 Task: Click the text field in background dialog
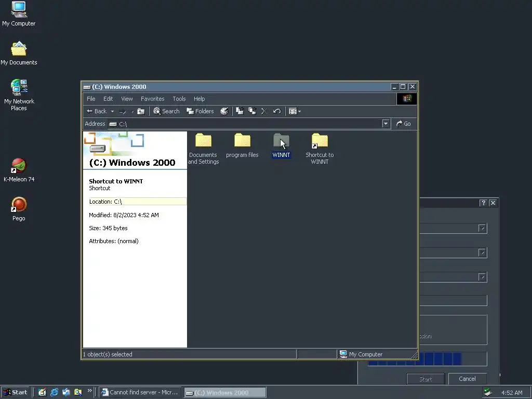click(453, 301)
